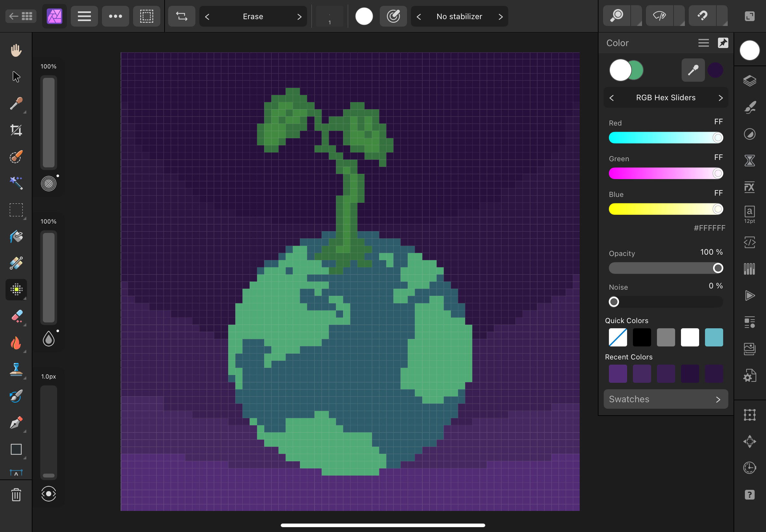Image resolution: width=766 pixels, height=532 pixels.
Task: Select the Crop tool
Action: point(16,130)
